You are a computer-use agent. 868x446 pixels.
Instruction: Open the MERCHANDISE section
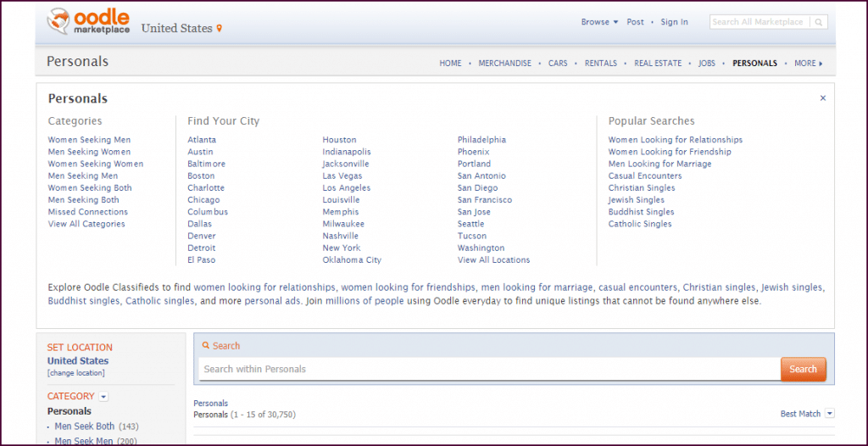coord(505,63)
